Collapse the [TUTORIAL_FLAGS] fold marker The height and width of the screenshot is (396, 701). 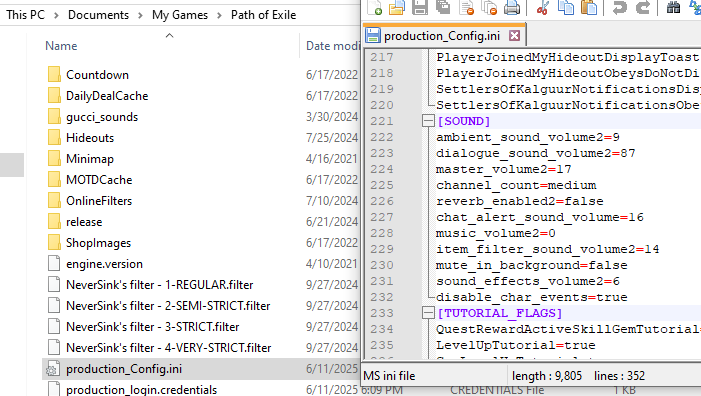pos(428,313)
